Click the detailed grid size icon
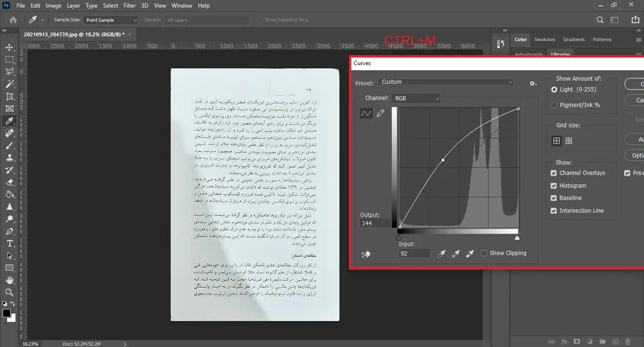644x347 pixels. coord(569,141)
